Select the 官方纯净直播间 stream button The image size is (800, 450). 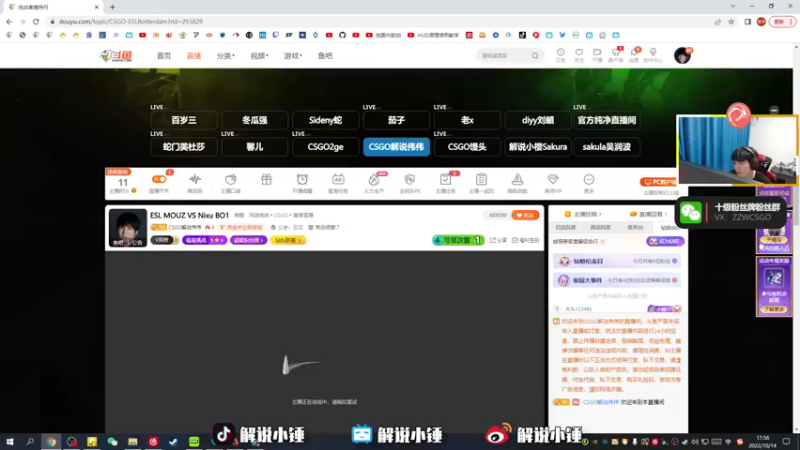click(607, 120)
